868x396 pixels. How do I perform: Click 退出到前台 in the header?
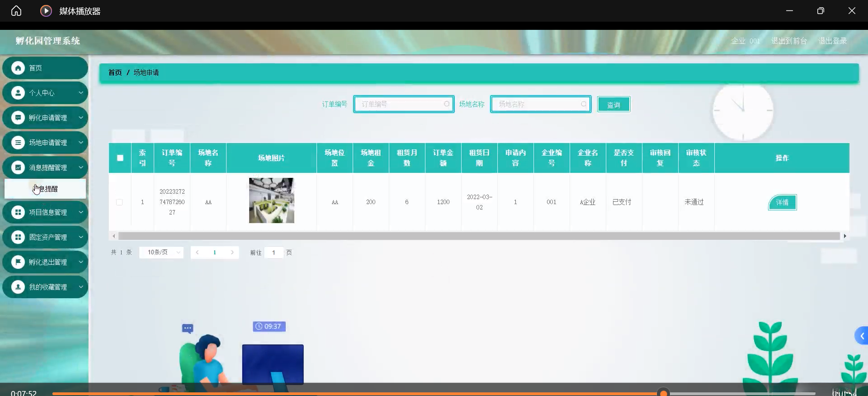pos(789,41)
